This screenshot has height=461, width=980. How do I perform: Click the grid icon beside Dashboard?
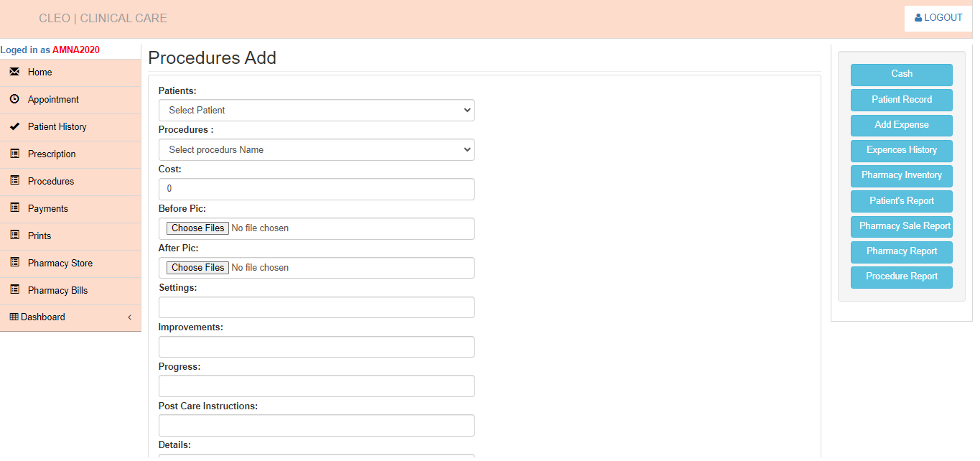[14, 317]
